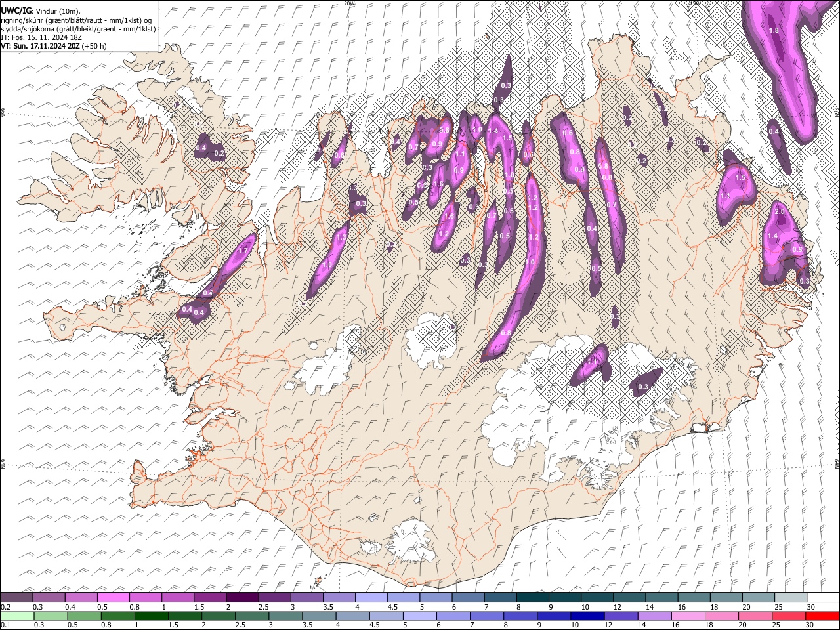840x630 pixels.
Task: Click the 'VT: Sun. 17.11.2024 20Z (+50 h)' line
Action: pyautogui.click(x=54, y=46)
